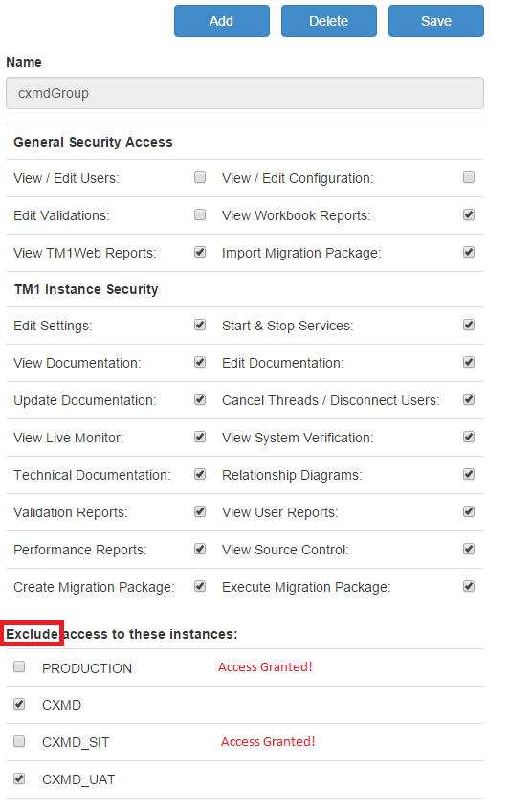This screenshot has width=509, height=812.
Task: Tick the CXMD_SIT instance checkbox
Action: [x=19, y=741]
